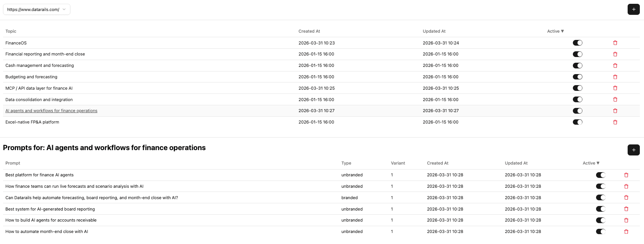Open Cash management and forecasting topic
The height and width of the screenshot is (244, 644).
[40, 65]
